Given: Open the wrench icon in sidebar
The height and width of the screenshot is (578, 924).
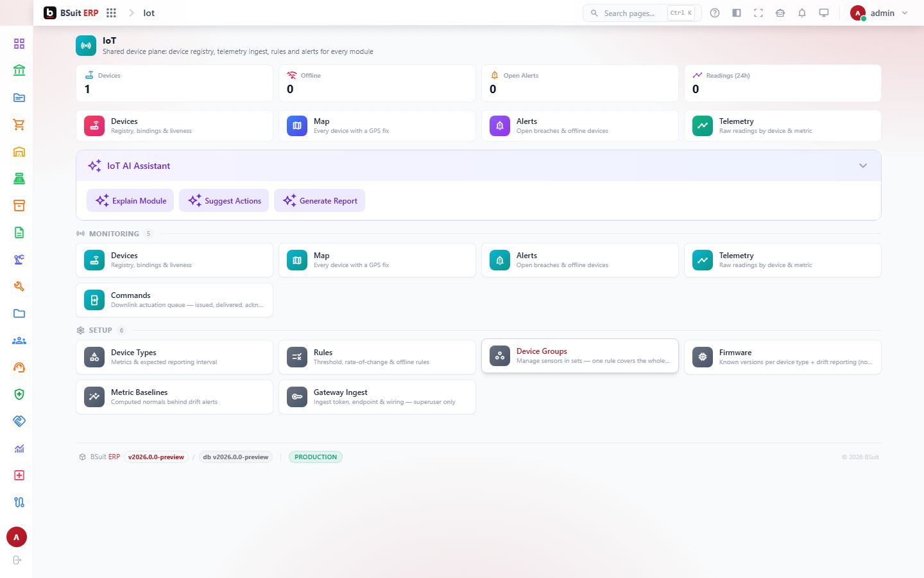Looking at the screenshot, I should pyautogui.click(x=19, y=286).
